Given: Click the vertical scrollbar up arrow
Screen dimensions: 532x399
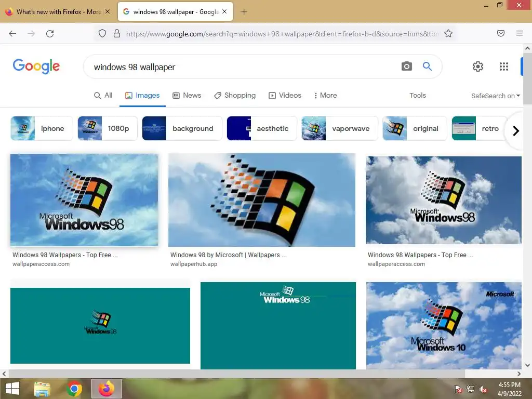Looking at the screenshot, I should pos(527,48).
